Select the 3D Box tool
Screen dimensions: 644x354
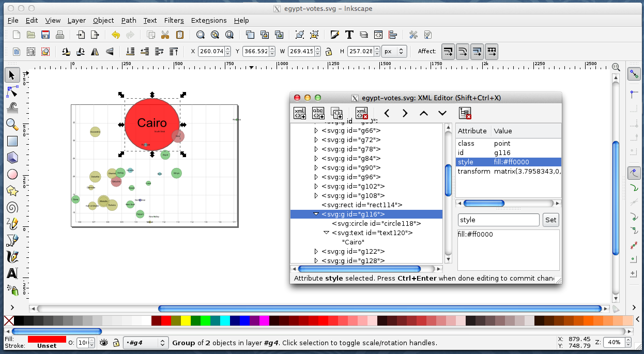tap(12, 157)
